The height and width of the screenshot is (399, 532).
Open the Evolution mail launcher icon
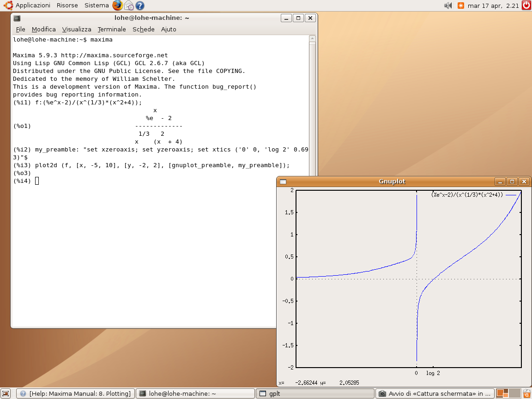coord(129,6)
